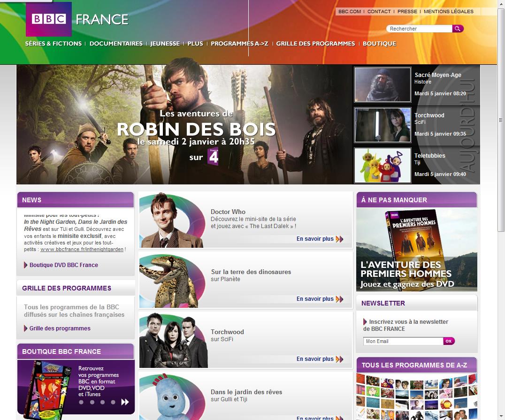Click the Newsletter panel heading
505x420 pixels.
point(383,304)
